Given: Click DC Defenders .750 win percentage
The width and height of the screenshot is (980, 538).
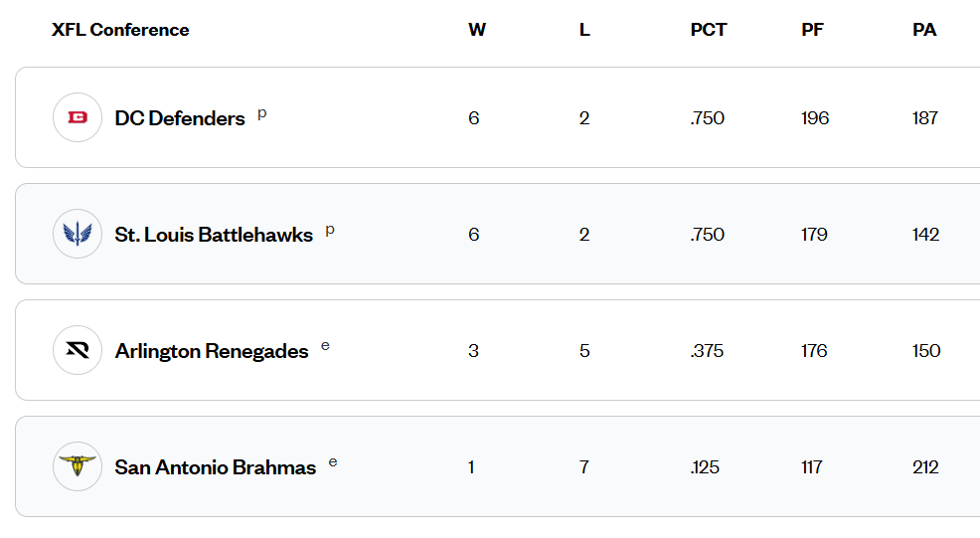Looking at the screenshot, I should click(707, 118).
